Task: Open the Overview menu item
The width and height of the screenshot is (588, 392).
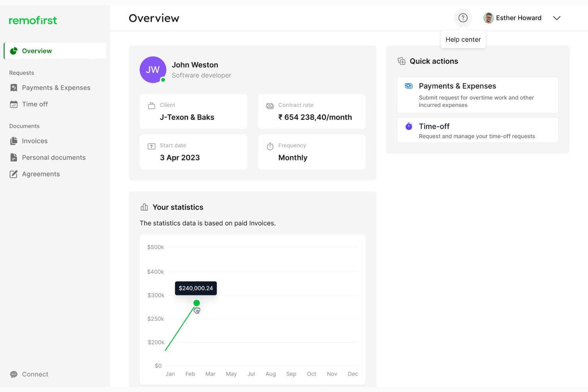Action: 55,51
